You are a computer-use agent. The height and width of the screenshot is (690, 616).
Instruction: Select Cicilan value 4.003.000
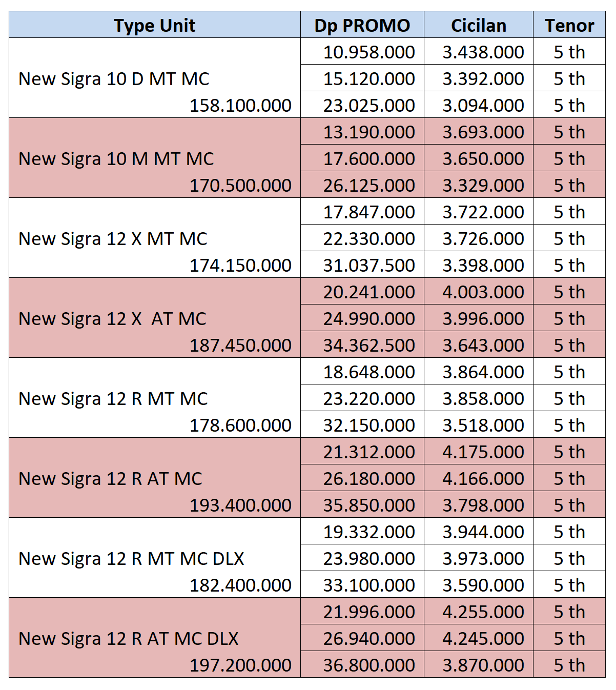483,292
